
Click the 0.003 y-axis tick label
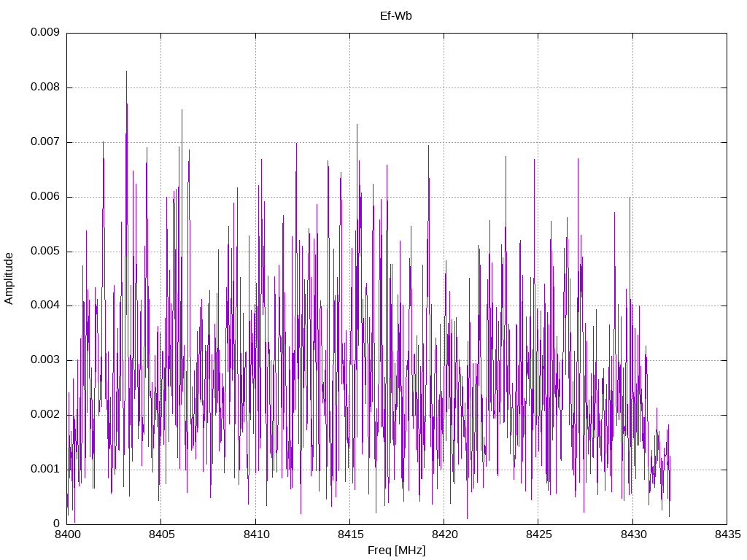click(45, 360)
